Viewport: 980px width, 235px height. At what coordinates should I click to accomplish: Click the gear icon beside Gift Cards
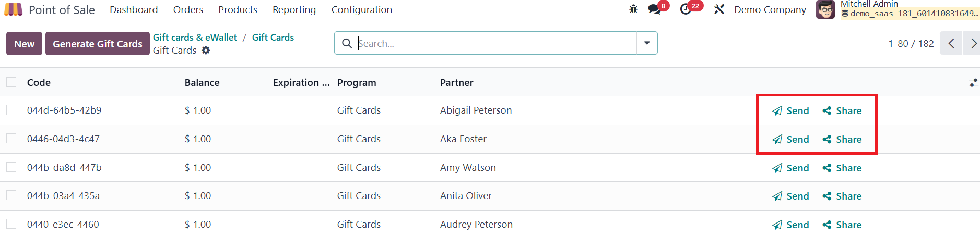point(206,50)
